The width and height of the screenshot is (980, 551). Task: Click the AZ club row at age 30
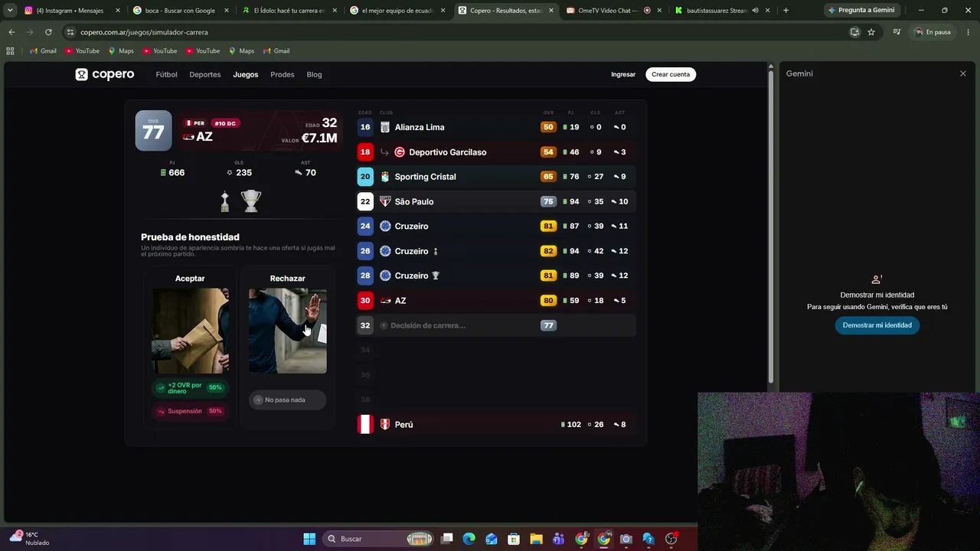[x=496, y=301]
